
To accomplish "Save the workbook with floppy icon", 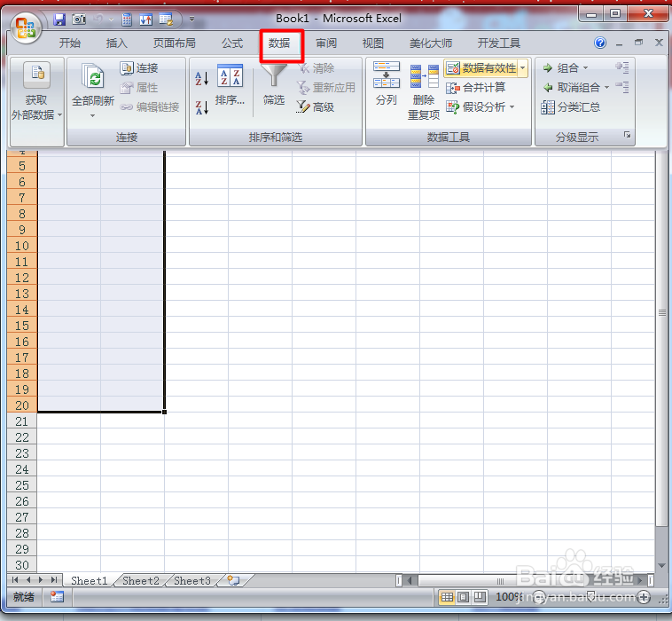I will [x=59, y=20].
